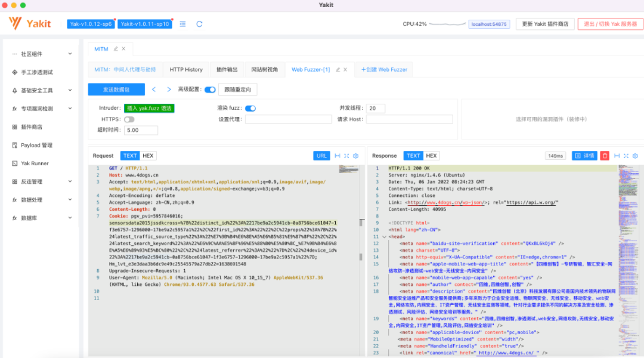The width and height of the screenshot is (644, 358).
Task: Click the 手工渗透测试 sidebar icon
Action: click(15, 72)
